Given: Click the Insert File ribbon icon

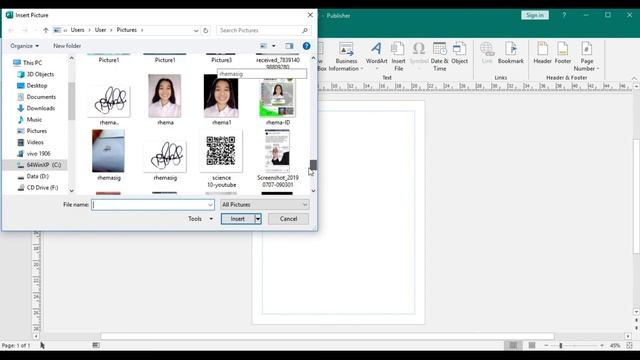Looking at the screenshot, I should [x=398, y=56].
